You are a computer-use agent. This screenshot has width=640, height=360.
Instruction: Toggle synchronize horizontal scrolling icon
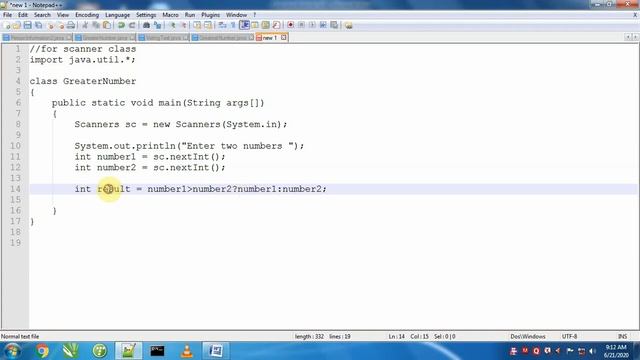click(208, 25)
